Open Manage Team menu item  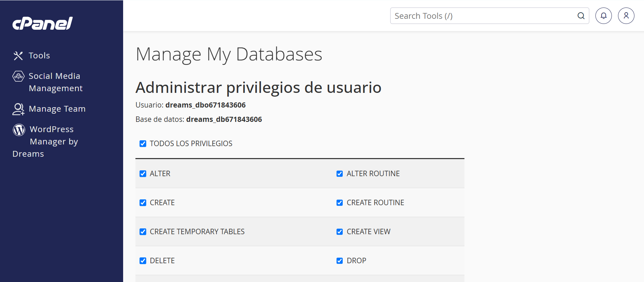click(x=57, y=109)
